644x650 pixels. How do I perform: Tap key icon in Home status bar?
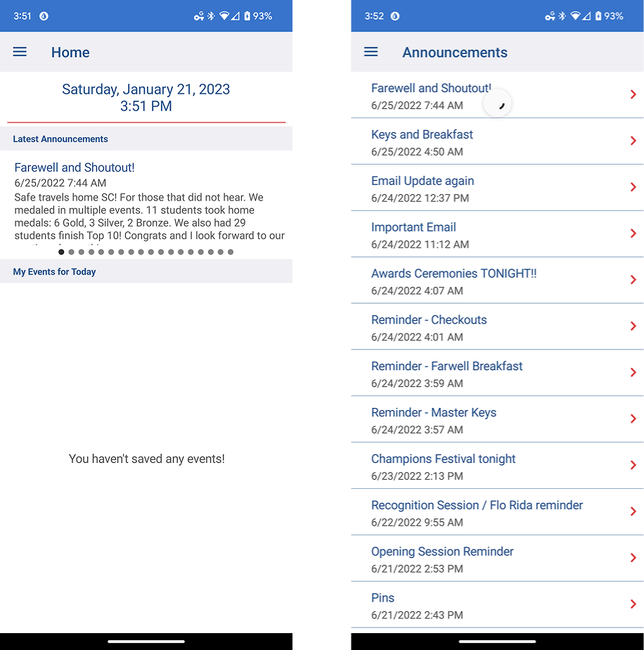pyautogui.click(x=199, y=16)
